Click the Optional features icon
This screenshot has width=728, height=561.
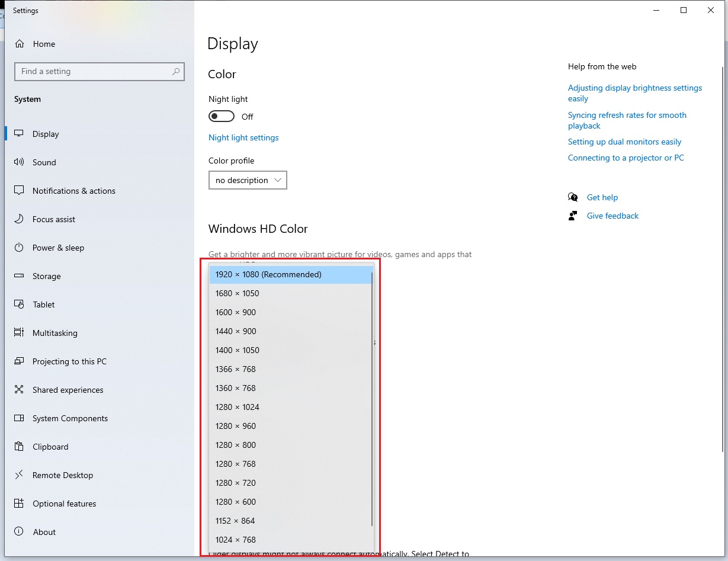[x=20, y=504]
